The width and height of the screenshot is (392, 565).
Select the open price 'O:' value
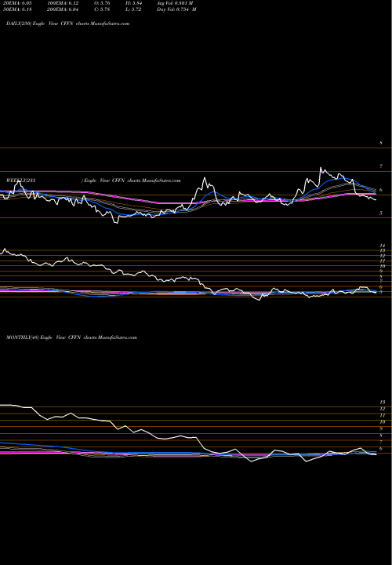103,3
